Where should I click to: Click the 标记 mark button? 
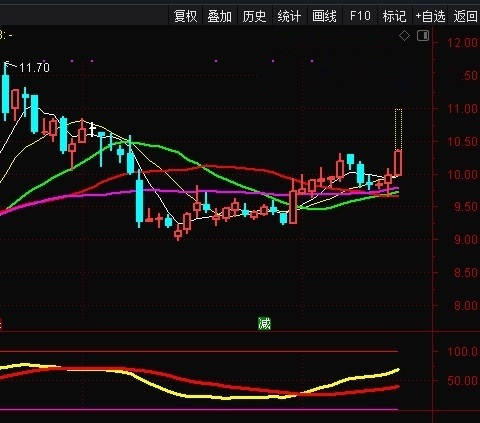coord(394,16)
